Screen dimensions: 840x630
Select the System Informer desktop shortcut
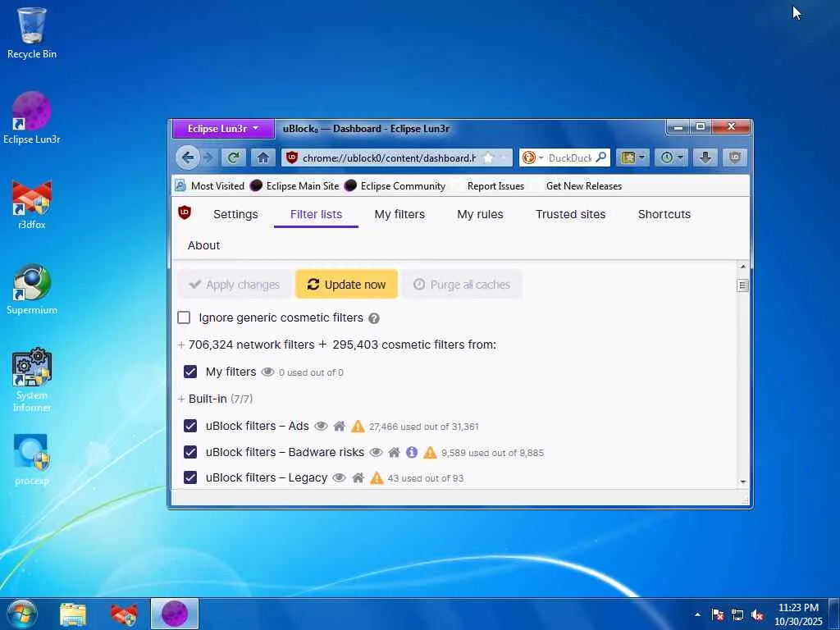tap(32, 379)
